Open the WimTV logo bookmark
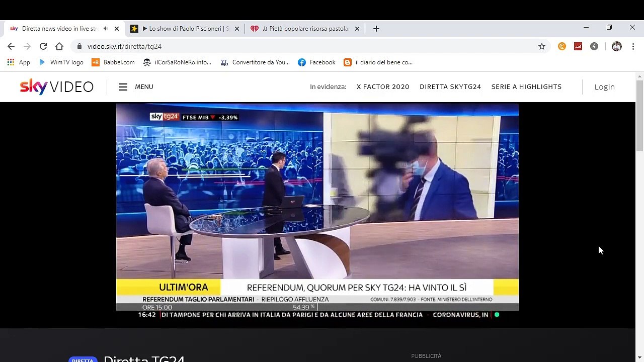 (61, 62)
